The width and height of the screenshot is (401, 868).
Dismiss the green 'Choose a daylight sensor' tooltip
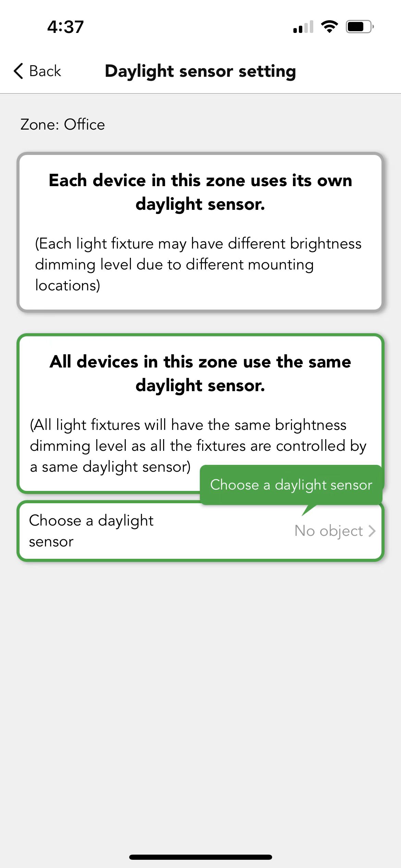click(291, 485)
